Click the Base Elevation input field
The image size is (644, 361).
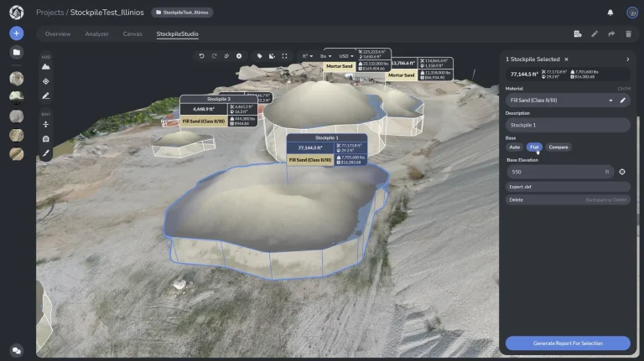click(x=560, y=172)
